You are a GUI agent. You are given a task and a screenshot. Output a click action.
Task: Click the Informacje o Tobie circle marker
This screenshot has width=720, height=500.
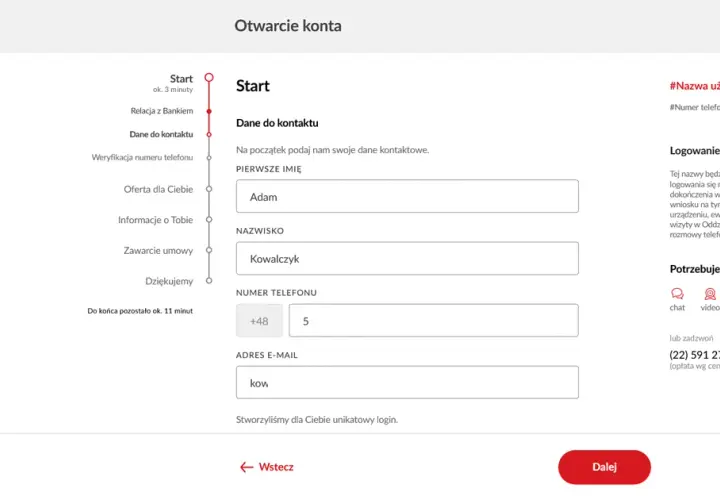(x=209, y=219)
